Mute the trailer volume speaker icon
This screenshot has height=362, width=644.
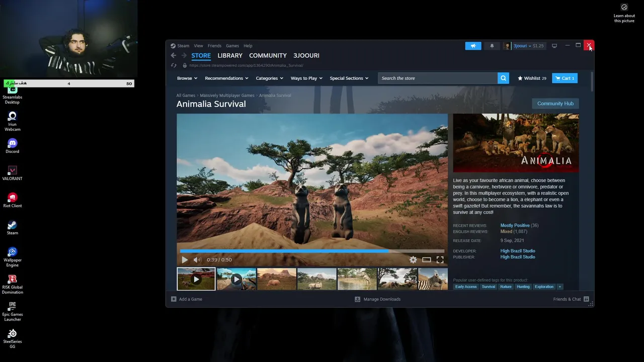pyautogui.click(x=197, y=260)
